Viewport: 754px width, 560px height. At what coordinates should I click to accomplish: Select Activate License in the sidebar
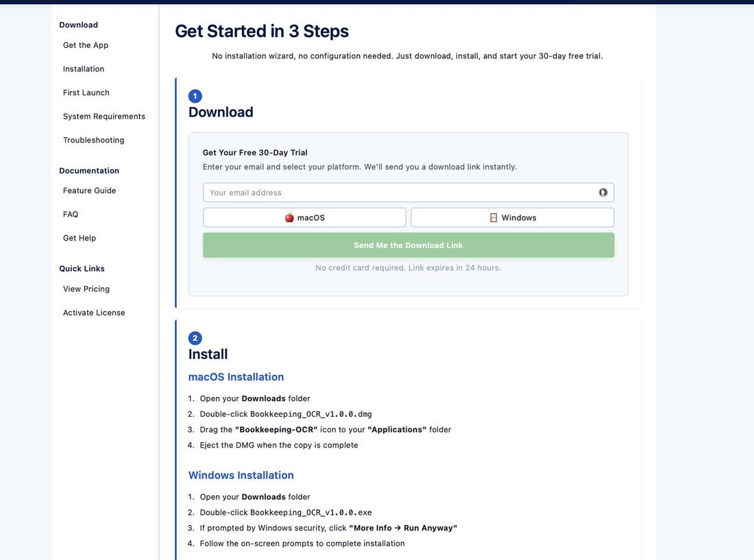point(94,312)
